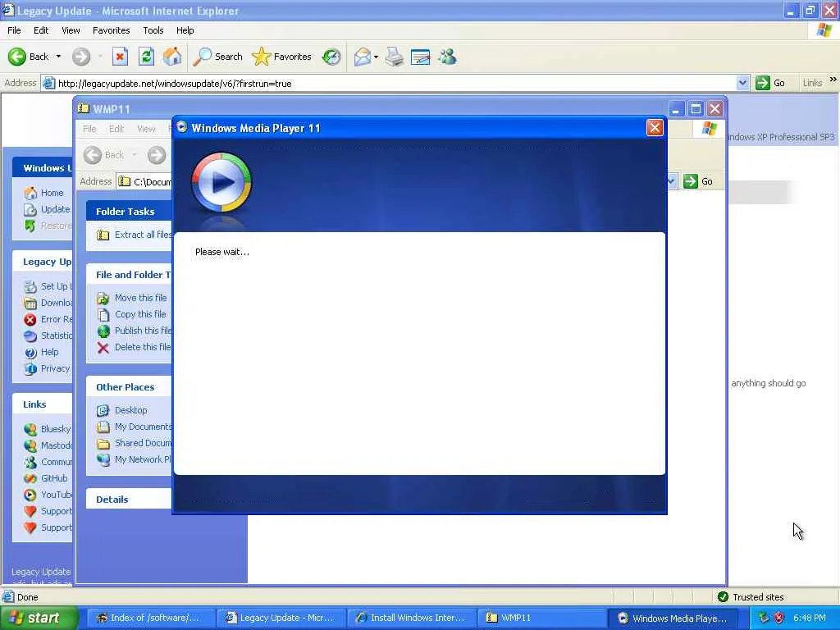Open Edit menu in WMP11 folder window
This screenshot has width=840, height=630.
[x=116, y=129]
